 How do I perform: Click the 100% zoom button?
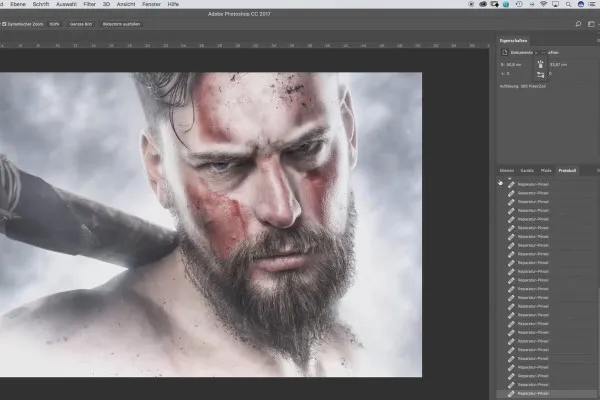click(x=54, y=24)
